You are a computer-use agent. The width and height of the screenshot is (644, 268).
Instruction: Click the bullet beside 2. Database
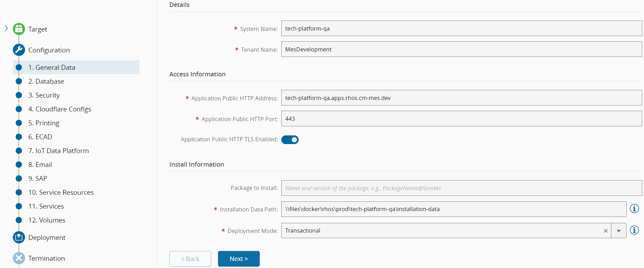tap(19, 81)
